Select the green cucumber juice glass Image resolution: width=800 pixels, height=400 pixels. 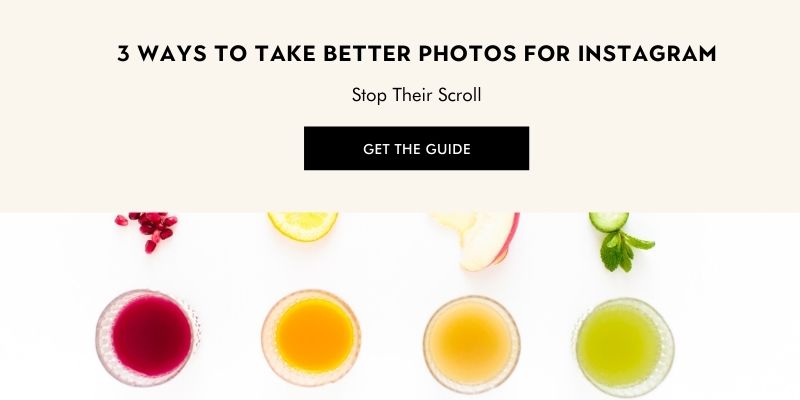624,347
